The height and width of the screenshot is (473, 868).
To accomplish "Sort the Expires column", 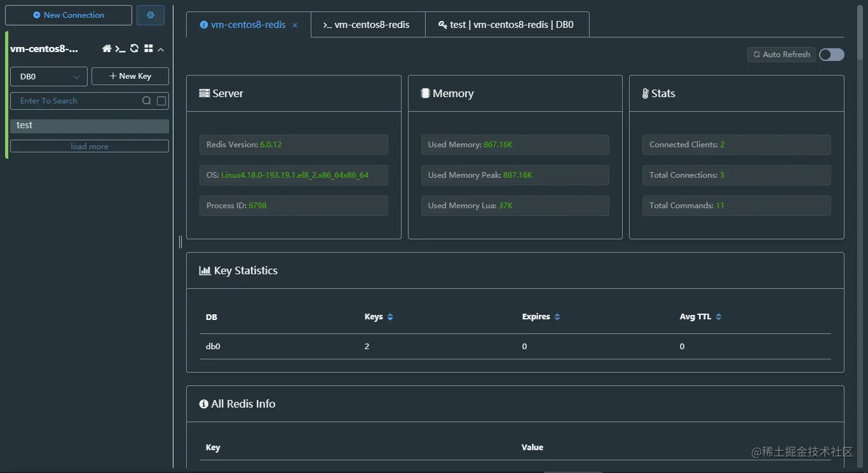I will (x=557, y=317).
